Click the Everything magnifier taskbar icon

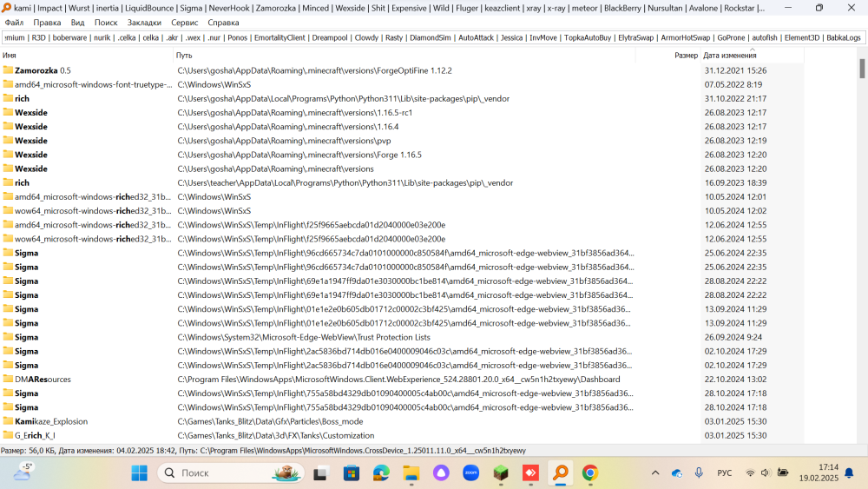[561, 473]
